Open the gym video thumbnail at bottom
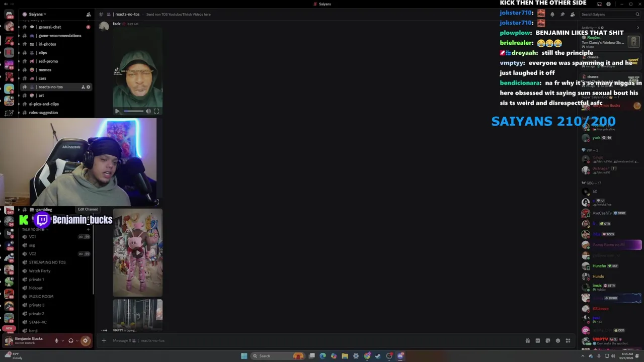 [138, 314]
